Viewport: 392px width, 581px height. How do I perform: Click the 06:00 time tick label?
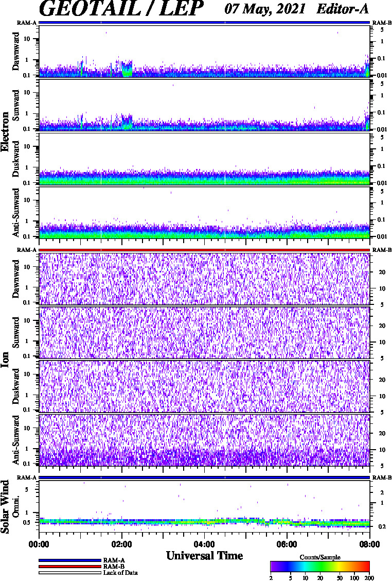pos(287,544)
